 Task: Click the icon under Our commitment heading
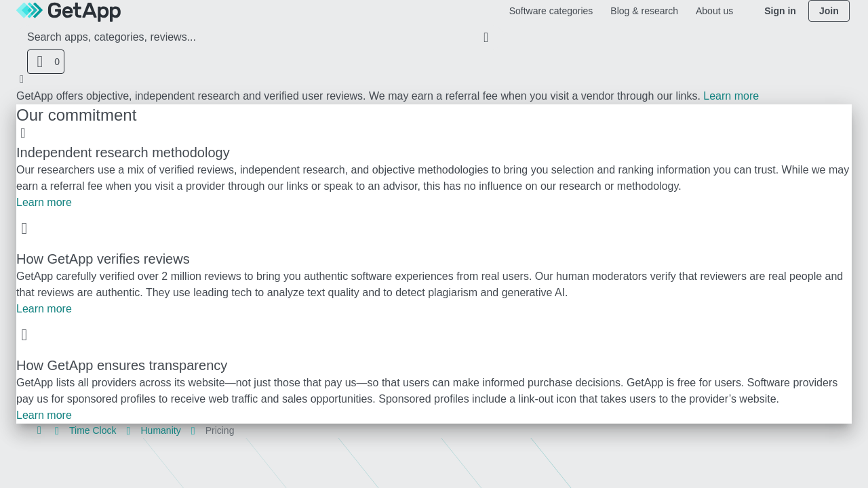(x=23, y=134)
